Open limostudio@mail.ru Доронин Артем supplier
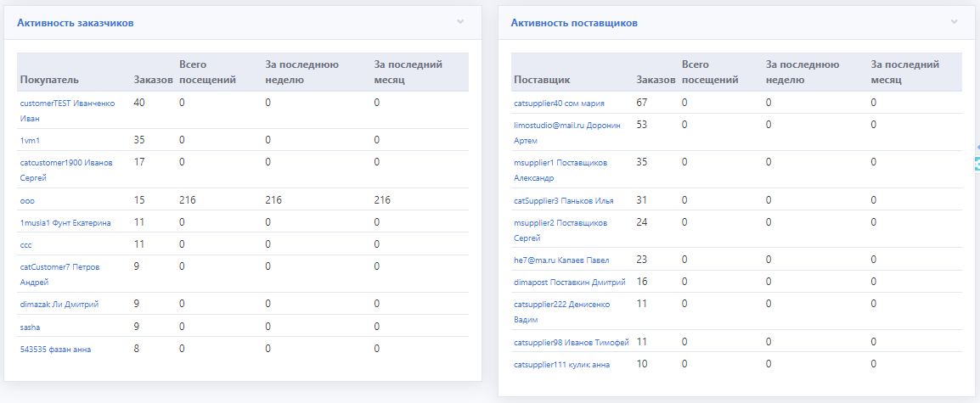This screenshot has height=403, width=980. pyautogui.click(x=567, y=132)
